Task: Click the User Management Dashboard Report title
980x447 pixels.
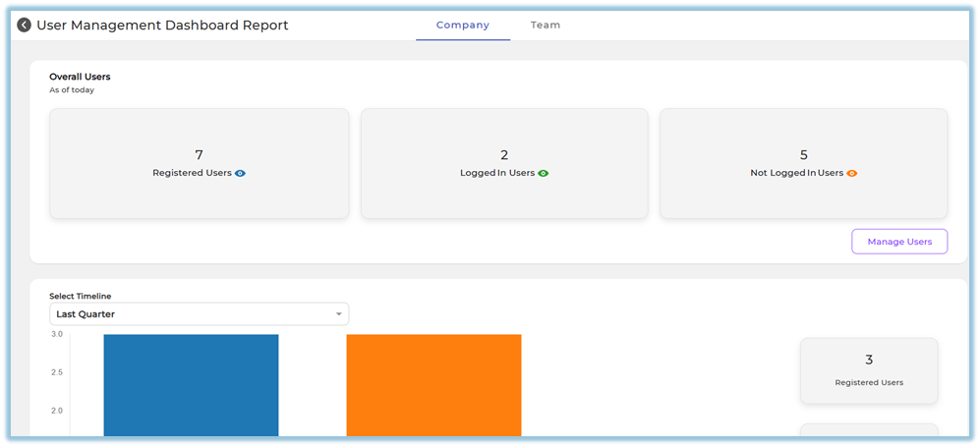Action: pyautogui.click(x=162, y=26)
